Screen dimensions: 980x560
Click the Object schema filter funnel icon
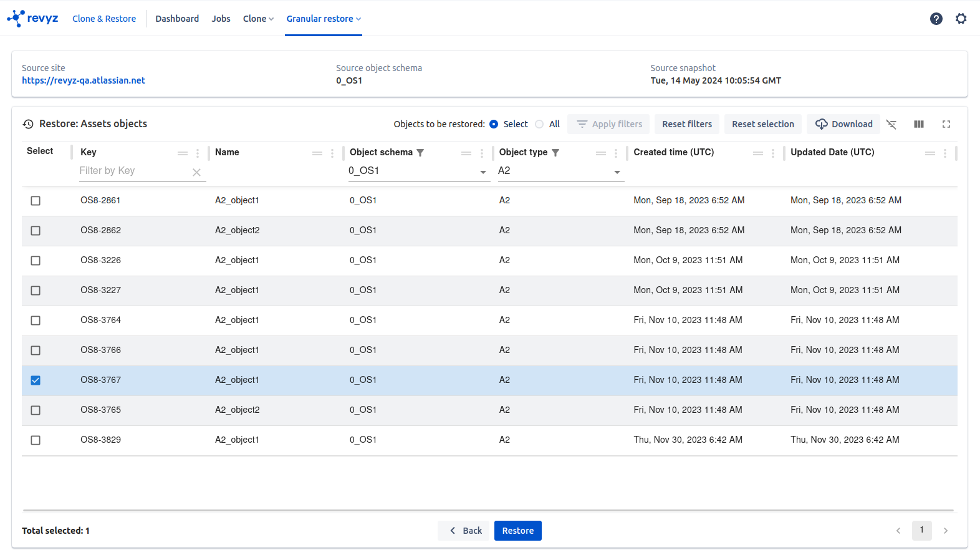[420, 152]
